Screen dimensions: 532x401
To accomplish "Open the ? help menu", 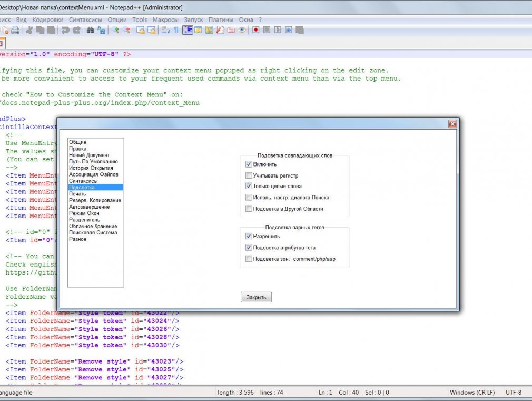I will pyautogui.click(x=260, y=19).
